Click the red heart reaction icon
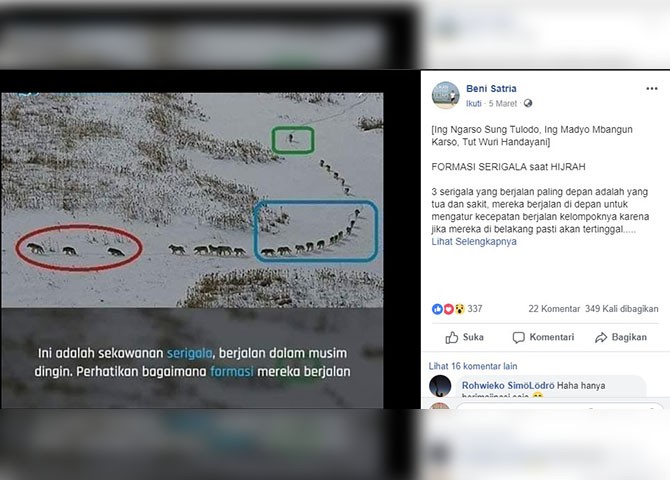Viewport: 670px width, 480px height. tap(448, 309)
